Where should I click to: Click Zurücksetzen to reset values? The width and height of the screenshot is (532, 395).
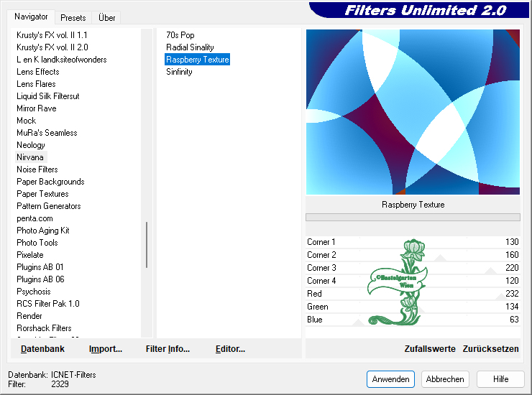(x=490, y=349)
